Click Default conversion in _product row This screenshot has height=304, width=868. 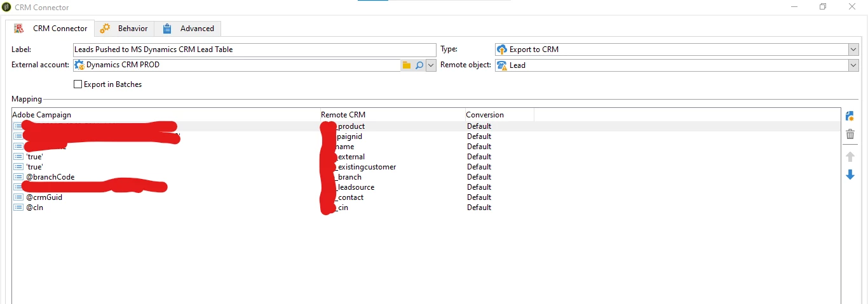point(479,126)
